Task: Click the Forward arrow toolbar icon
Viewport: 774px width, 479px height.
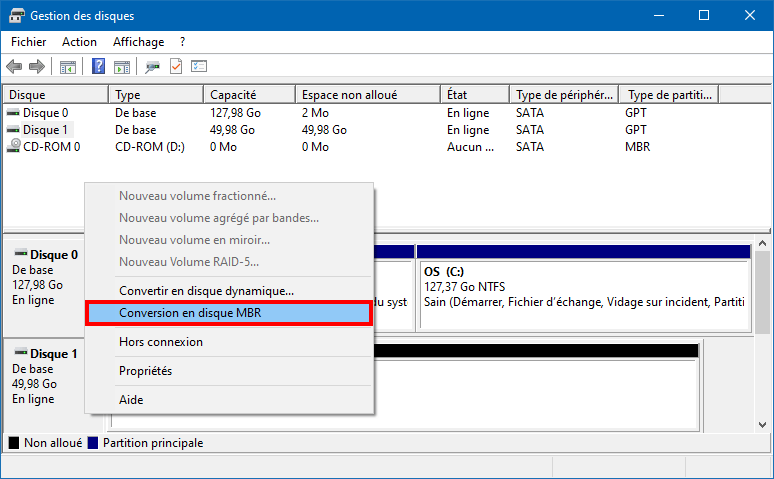Action: (x=37, y=66)
